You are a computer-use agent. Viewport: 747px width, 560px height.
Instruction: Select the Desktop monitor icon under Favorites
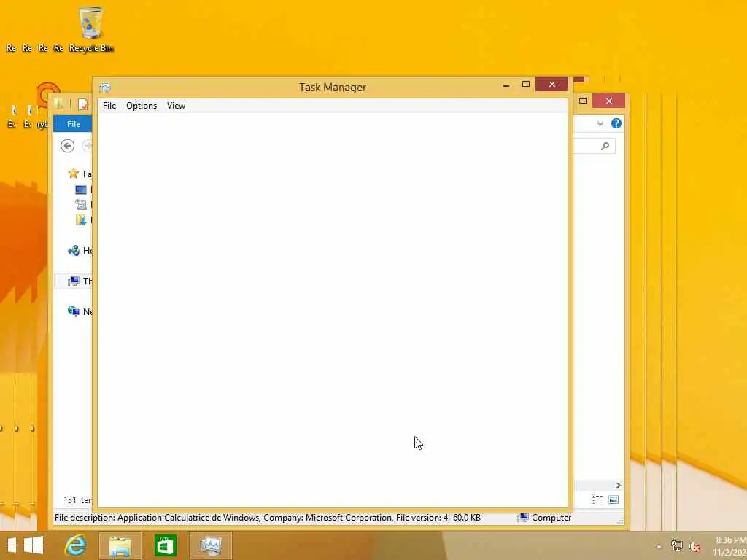pyautogui.click(x=80, y=190)
